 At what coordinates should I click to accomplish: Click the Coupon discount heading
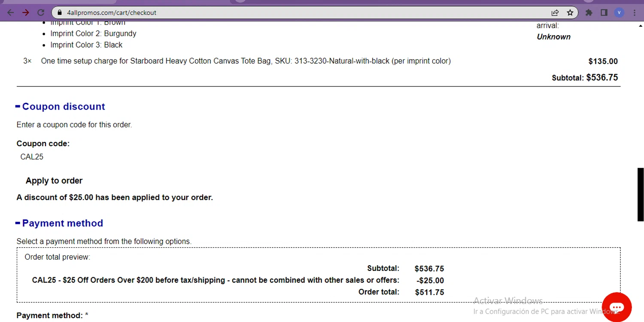pyautogui.click(x=64, y=107)
